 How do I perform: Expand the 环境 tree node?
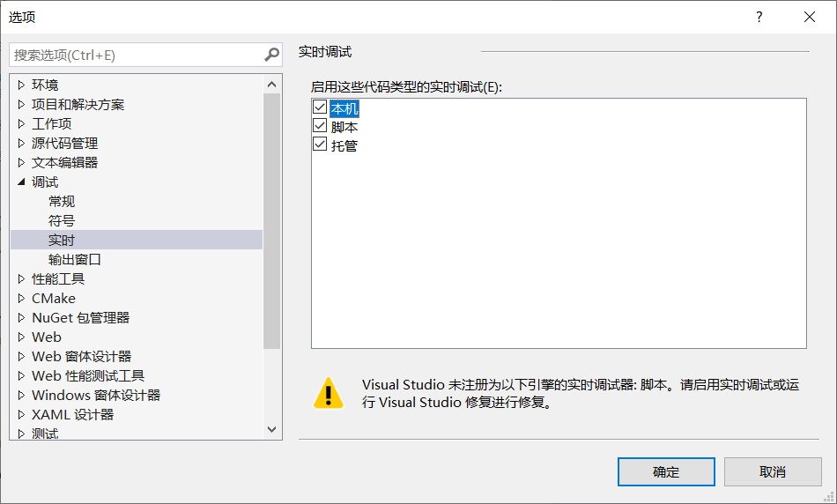click(21, 85)
